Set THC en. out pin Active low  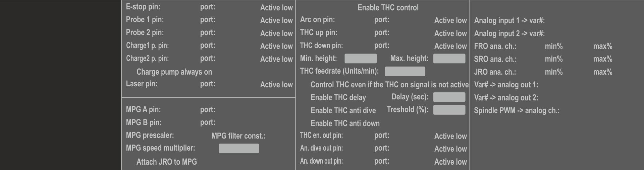(x=450, y=136)
